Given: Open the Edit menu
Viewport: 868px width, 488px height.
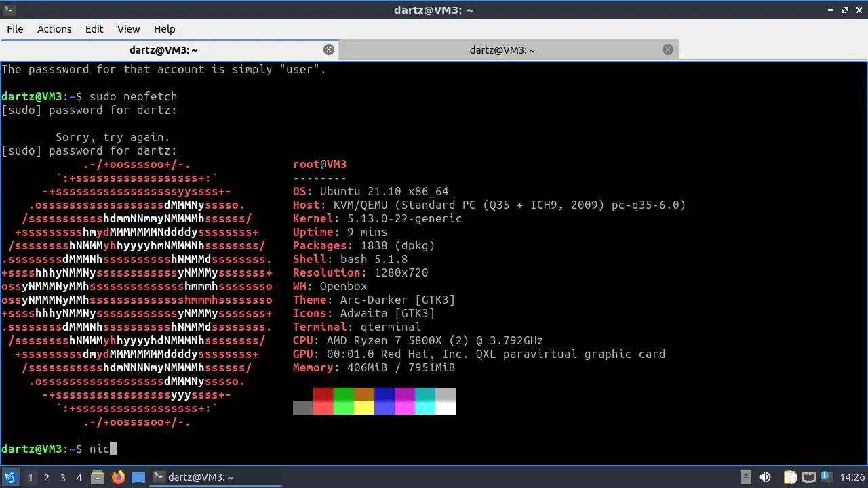Looking at the screenshot, I should pos(94,29).
